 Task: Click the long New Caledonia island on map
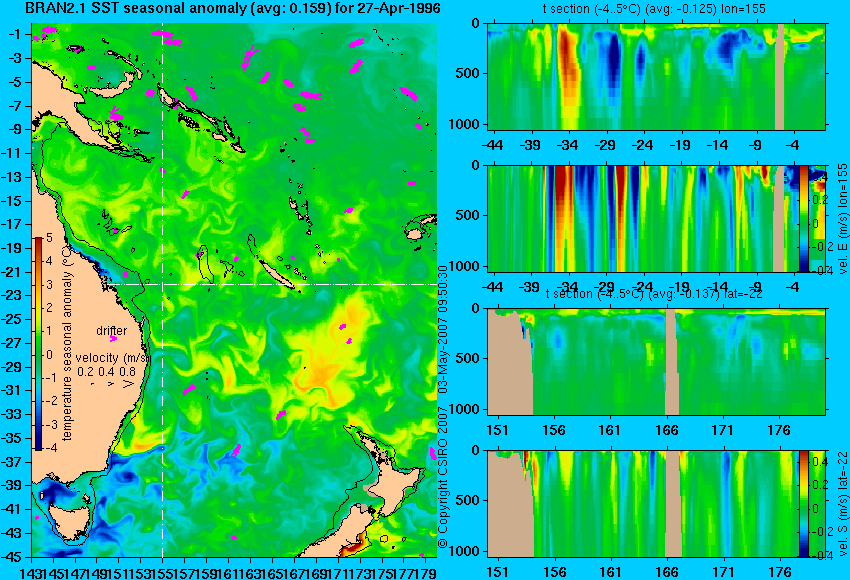click(x=276, y=275)
